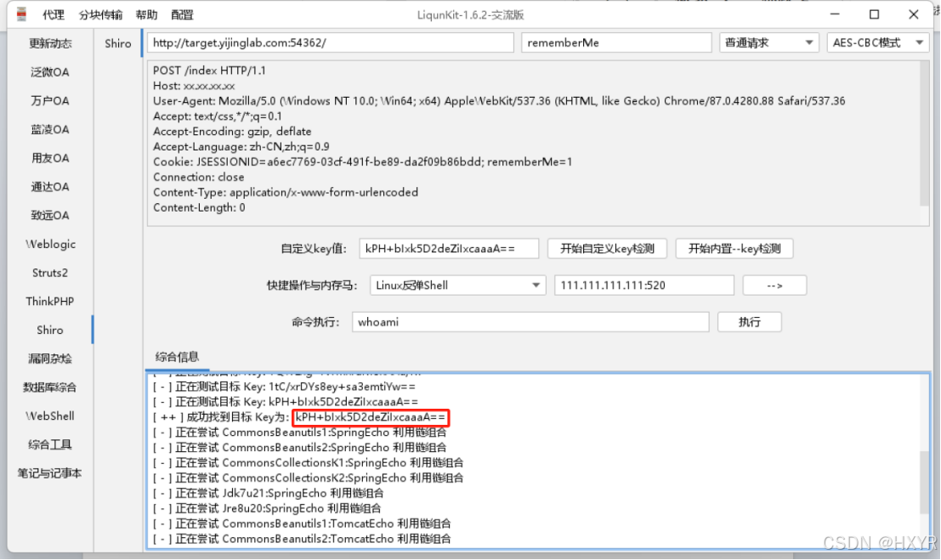Click 开始自定义key检测 button
Viewport: 941px width, 560px height.
tap(607, 248)
